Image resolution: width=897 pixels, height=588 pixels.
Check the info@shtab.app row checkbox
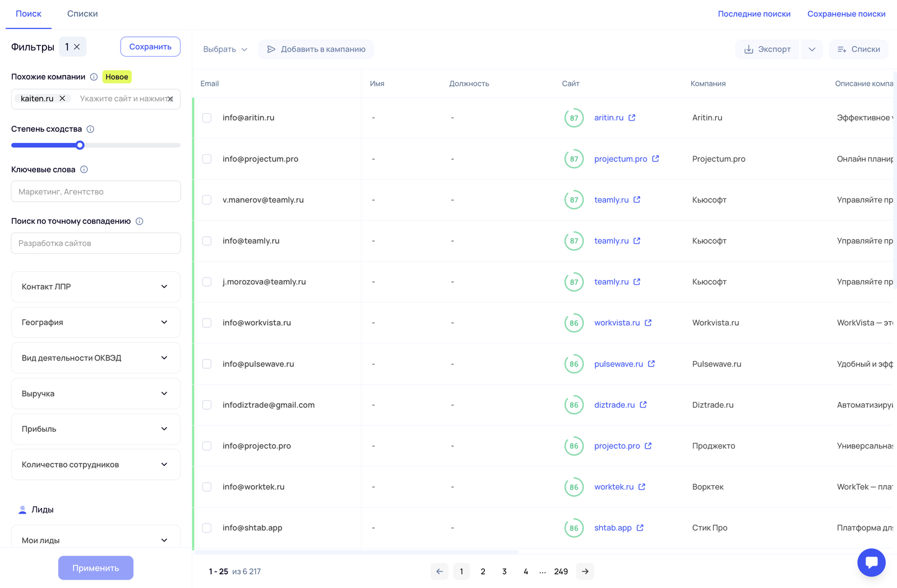pos(207,528)
